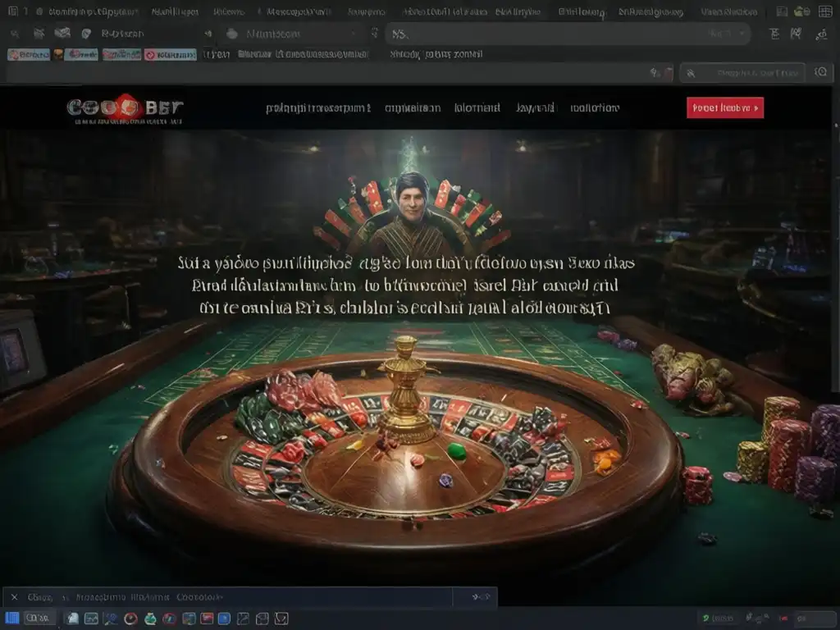Open the green flask app in the taskbar
The width and height of the screenshot is (840, 630).
tap(151, 619)
